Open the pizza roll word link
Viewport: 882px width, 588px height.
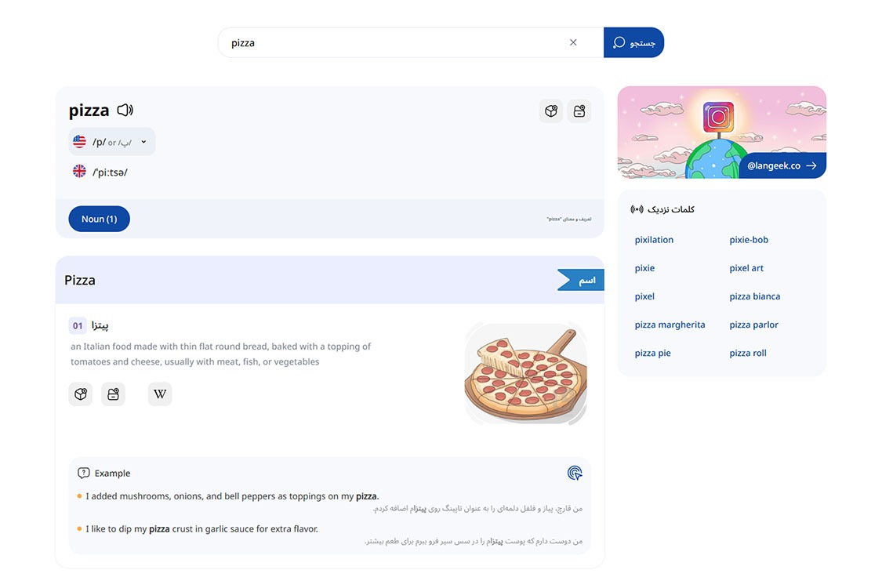click(748, 353)
